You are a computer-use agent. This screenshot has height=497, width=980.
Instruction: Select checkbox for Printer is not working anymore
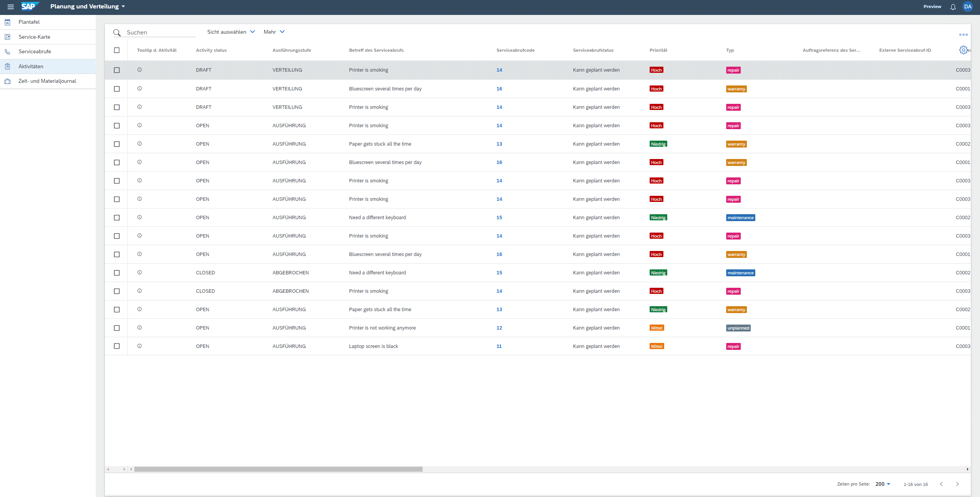117,328
